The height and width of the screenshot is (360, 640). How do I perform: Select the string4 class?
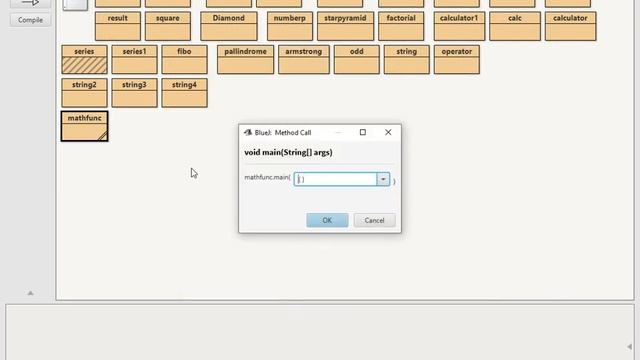coord(184,93)
